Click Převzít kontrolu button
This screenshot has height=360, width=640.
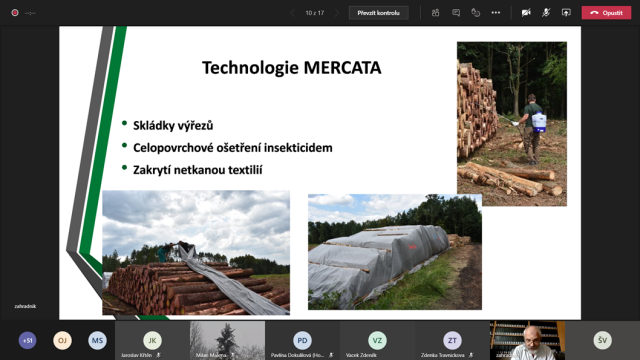(378, 13)
